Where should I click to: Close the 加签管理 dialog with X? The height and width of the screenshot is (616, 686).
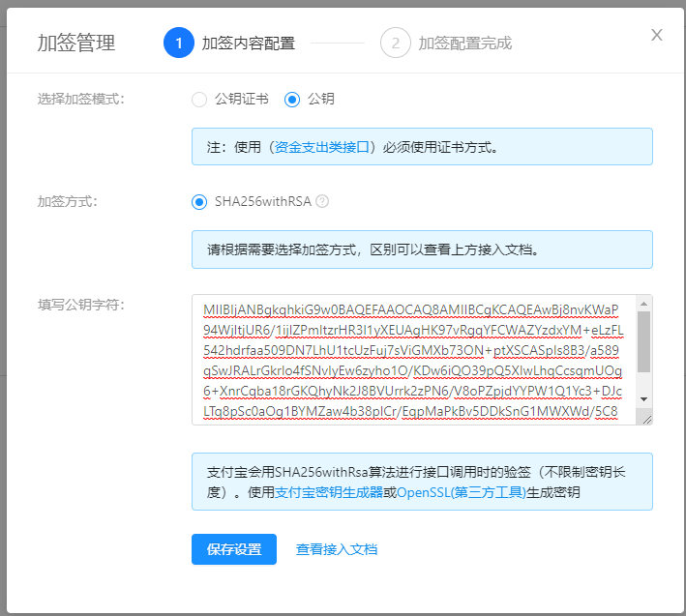657,35
